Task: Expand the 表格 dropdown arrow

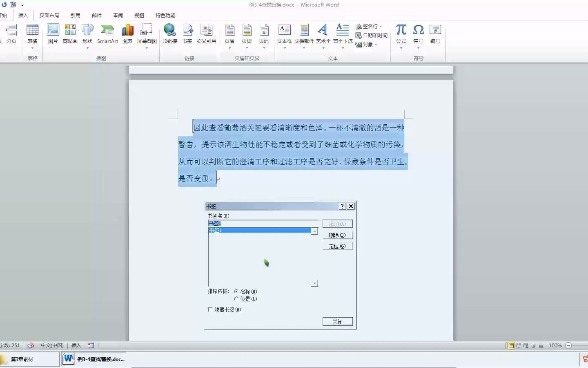Action: tap(32, 48)
